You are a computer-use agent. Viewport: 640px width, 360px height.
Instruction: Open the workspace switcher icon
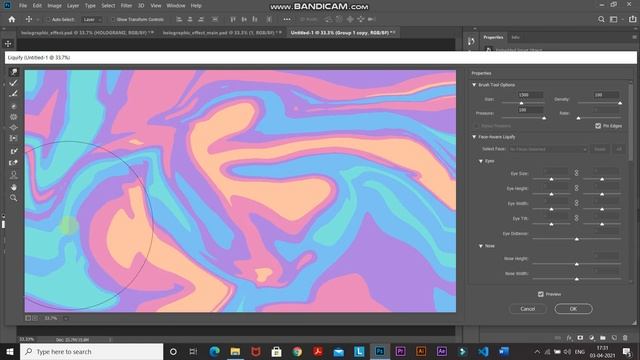(x=614, y=19)
